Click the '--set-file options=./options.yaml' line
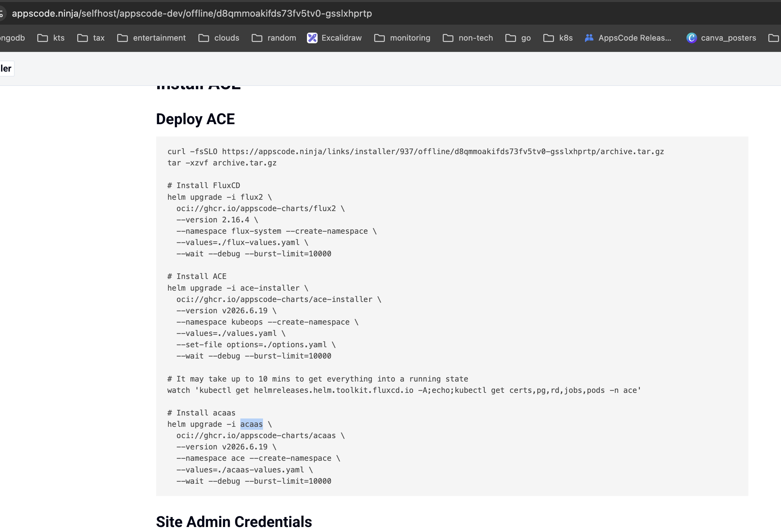Image resolution: width=781 pixels, height=532 pixels. pyautogui.click(x=256, y=345)
